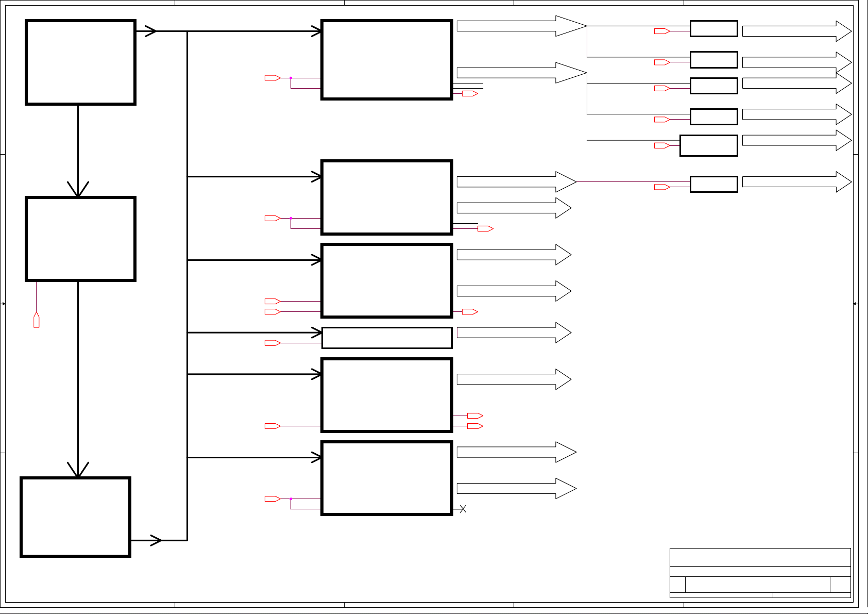
Task: Select the lowest small block in the right column
Action: [x=714, y=184]
